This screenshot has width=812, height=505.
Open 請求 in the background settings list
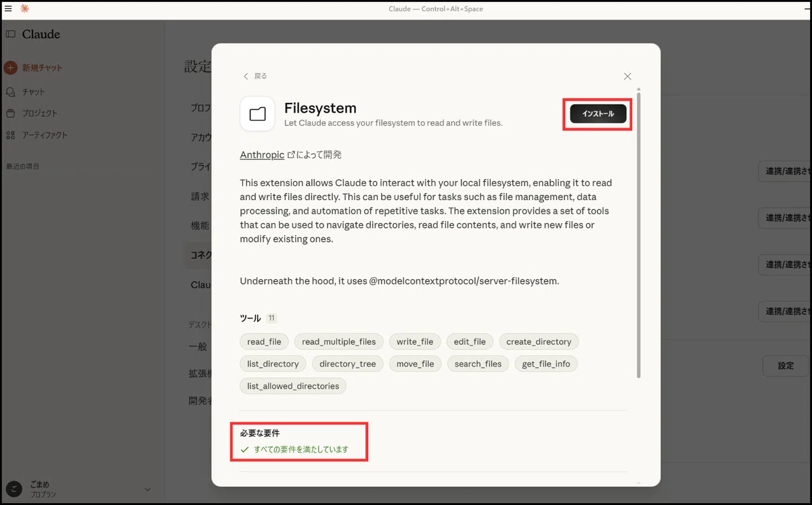200,197
